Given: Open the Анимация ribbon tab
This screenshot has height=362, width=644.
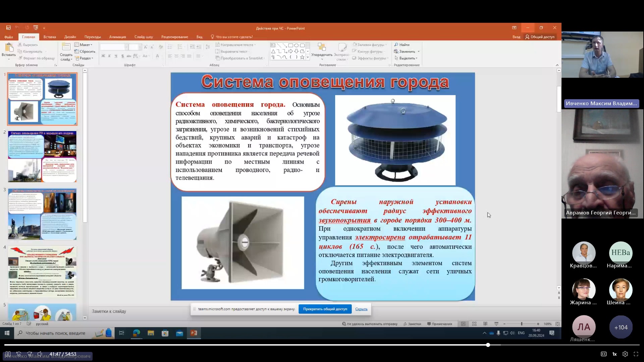Looking at the screenshot, I should pyautogui.click(x=118, y=37).
